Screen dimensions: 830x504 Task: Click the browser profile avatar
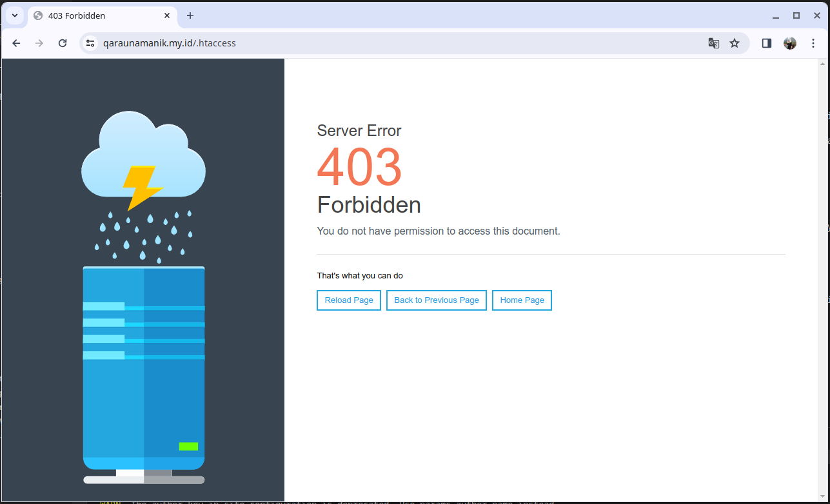click(x=789, y=43)
